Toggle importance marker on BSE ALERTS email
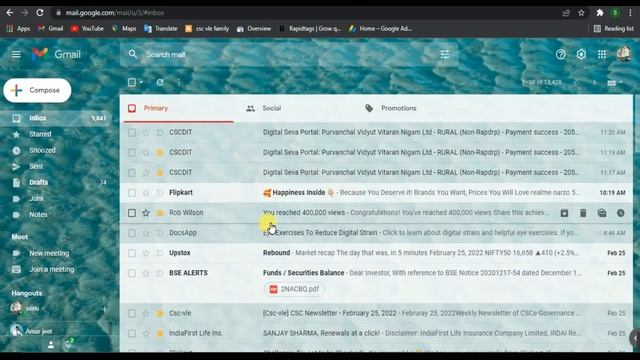The width and height of the screenshot is (640, 360). point(160,273)
